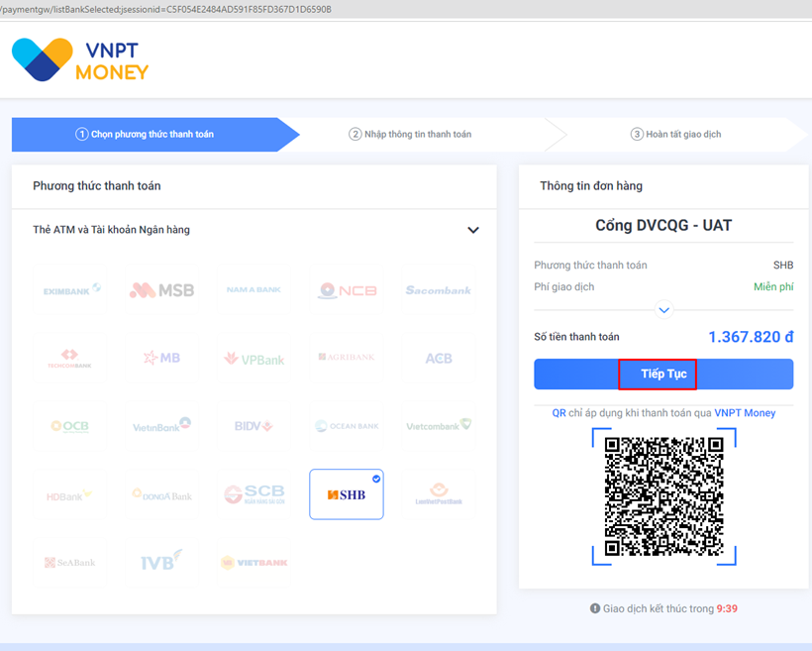This screenshot has width=812, height=651.
Task: Choose MSB as payment bank
Action: [x=161, y=290]
